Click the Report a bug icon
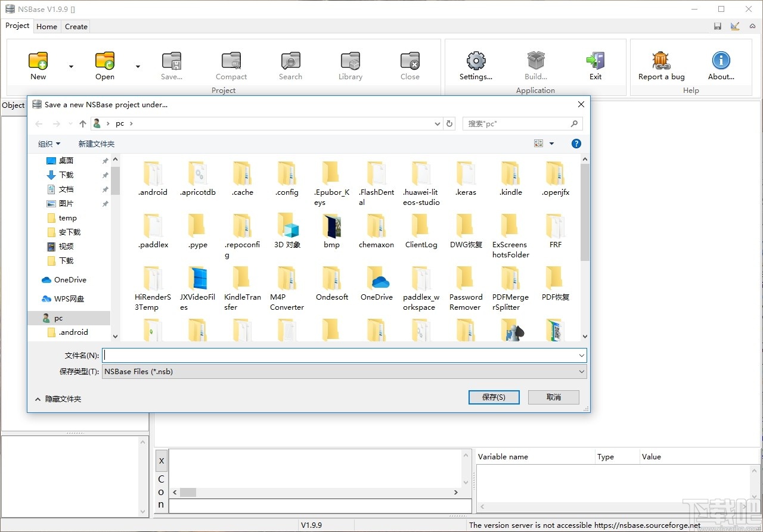Viewport: 763px width, 532px height. pyautogui.click(x=661, y=61)
